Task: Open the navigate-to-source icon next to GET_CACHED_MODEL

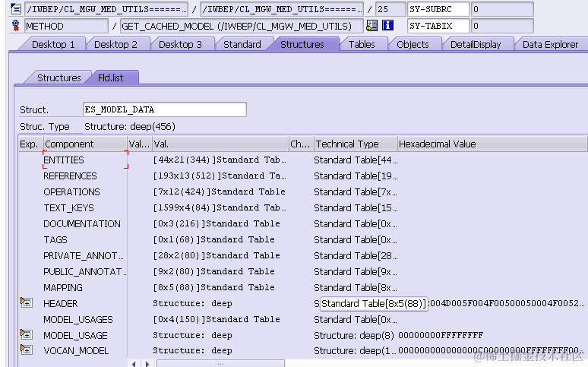Action: pyautogui.click(x=371, y=26)
